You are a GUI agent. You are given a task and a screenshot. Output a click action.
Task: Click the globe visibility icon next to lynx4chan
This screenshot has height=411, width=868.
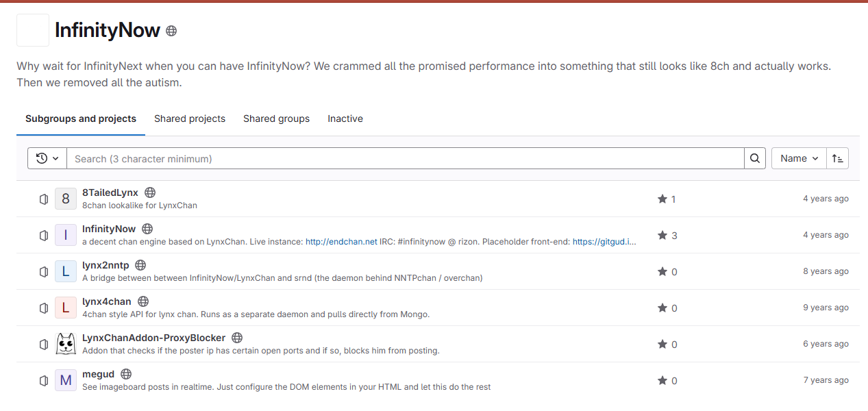tap(143, 301)
